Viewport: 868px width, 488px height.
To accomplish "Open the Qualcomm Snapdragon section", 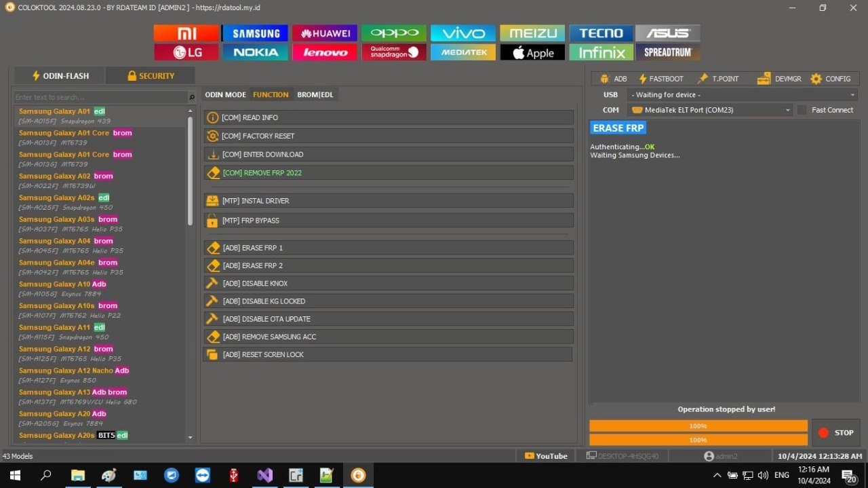I will pos(394,52).
